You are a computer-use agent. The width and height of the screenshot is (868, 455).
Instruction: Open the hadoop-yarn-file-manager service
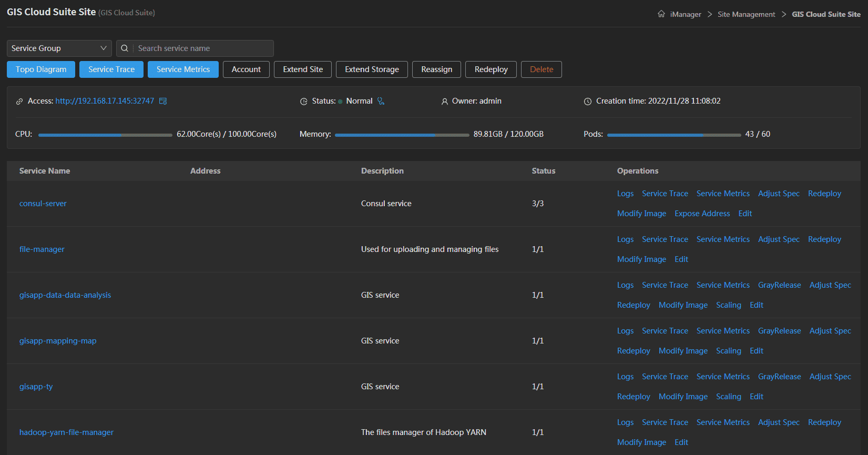point(66,432)
